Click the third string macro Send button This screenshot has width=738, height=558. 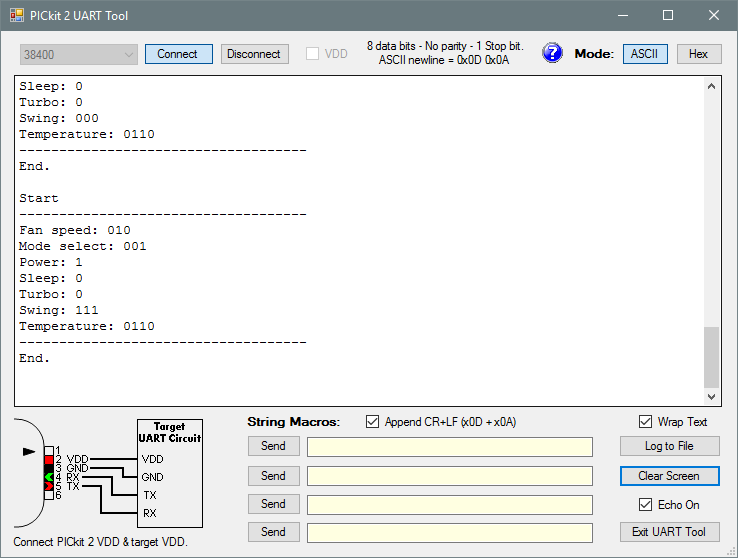273,504
